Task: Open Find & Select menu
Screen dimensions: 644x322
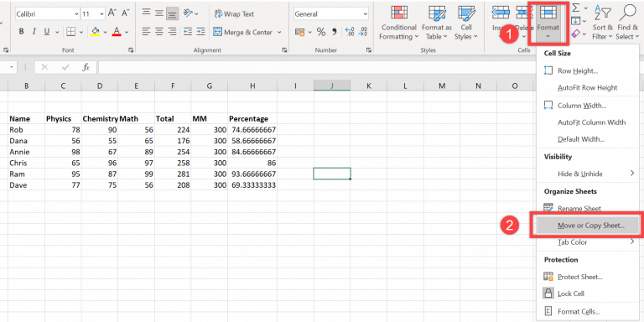Action: 627,23
